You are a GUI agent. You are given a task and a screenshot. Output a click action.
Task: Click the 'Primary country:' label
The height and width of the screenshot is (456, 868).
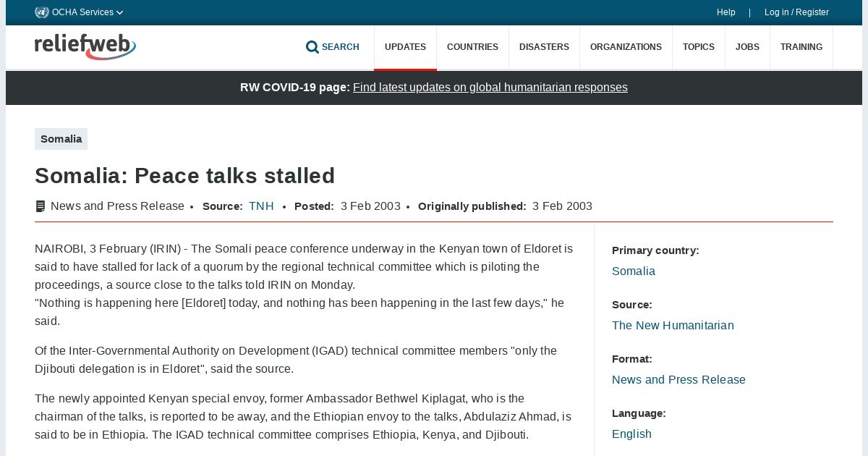(x=655, y=250)
